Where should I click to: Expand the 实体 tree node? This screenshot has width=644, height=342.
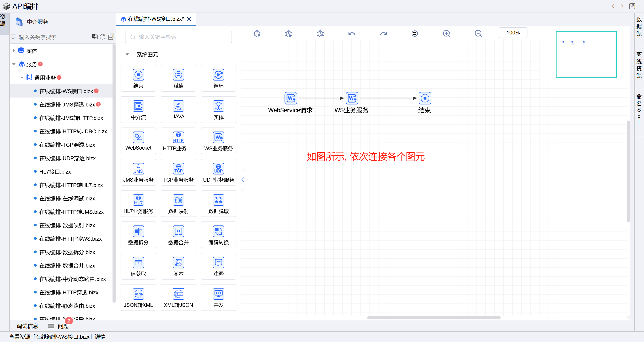point(14,51)
